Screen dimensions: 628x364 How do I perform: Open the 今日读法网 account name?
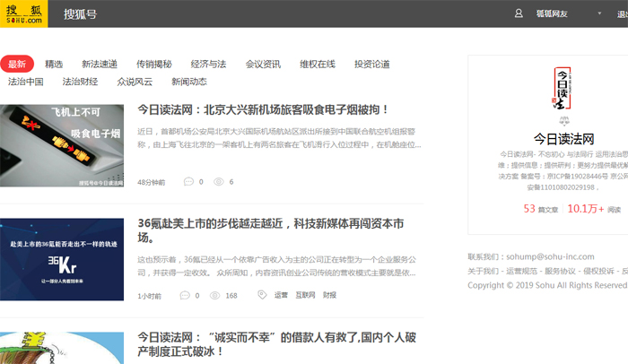pos(563,139)
